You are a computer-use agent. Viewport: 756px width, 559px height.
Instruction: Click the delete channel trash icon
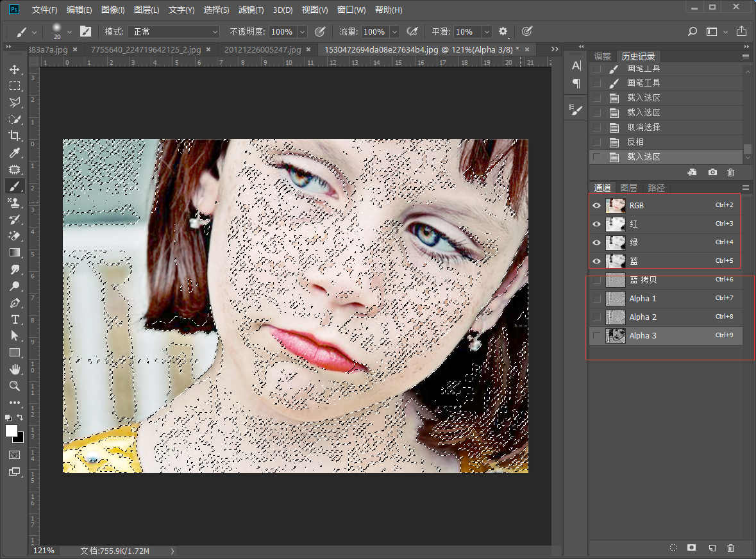(x=730, y=548)
